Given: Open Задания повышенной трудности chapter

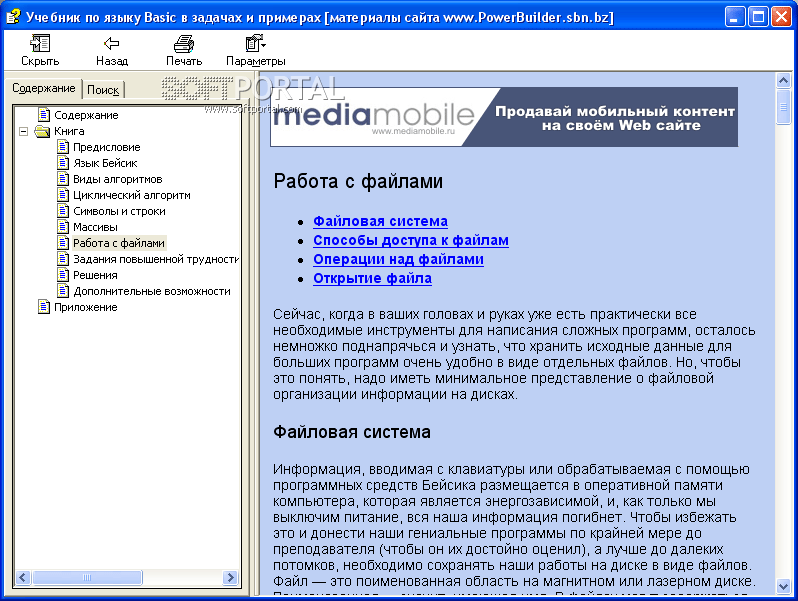Looking at the screenshot, I should (x=156, y=259).
